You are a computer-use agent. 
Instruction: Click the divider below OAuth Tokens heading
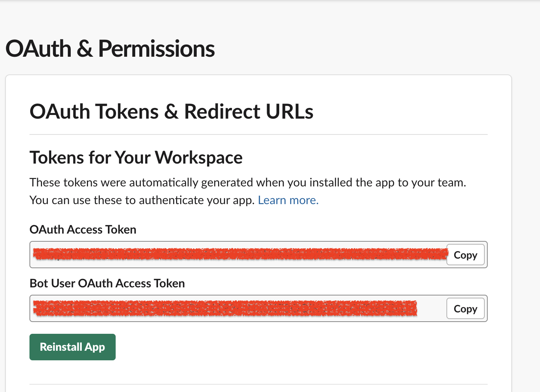(x=258, y=134)
